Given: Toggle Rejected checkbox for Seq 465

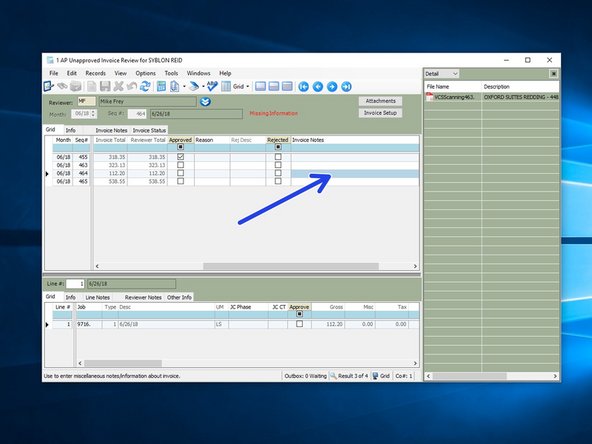Looking at the screenshot, I should click(278, 181).
